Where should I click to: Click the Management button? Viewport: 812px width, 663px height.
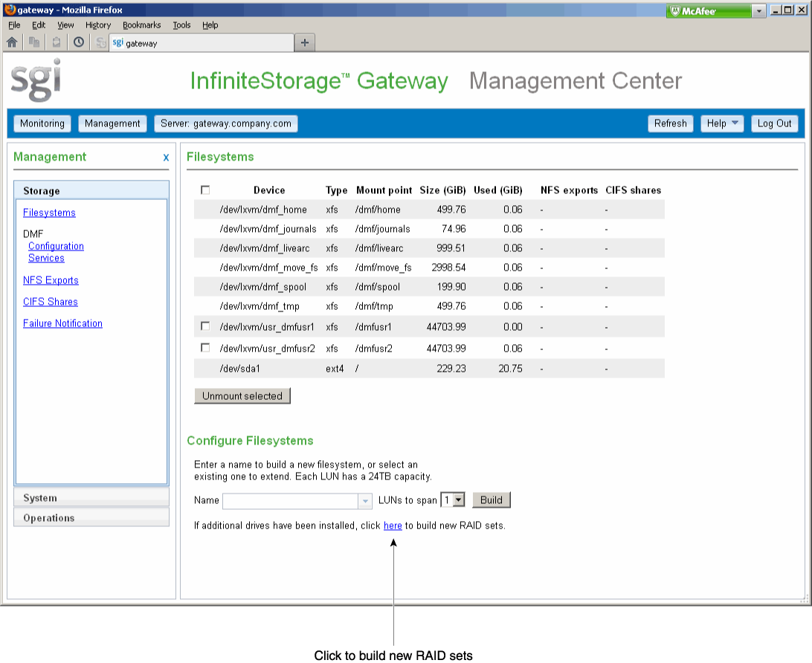(112, 123)
